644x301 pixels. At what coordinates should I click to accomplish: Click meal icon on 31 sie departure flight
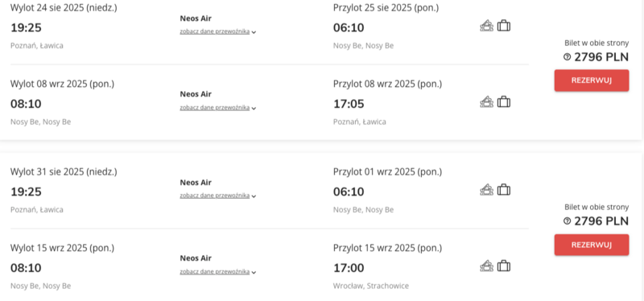487,190
